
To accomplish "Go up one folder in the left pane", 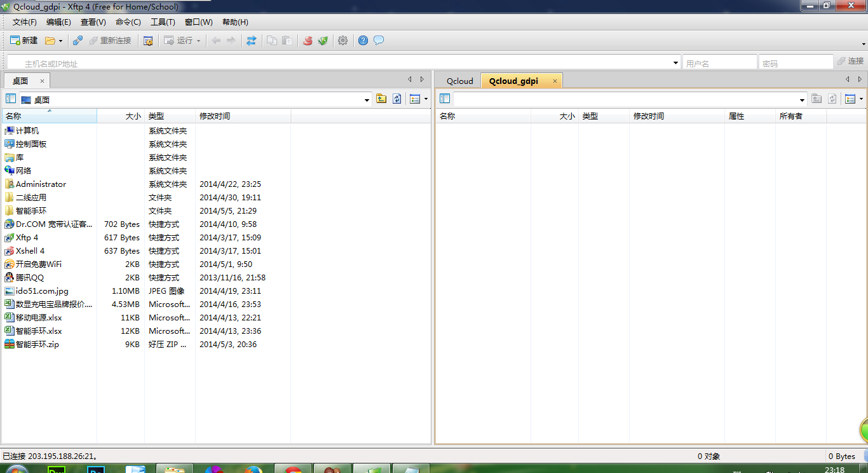I will [x=381, y=99].
